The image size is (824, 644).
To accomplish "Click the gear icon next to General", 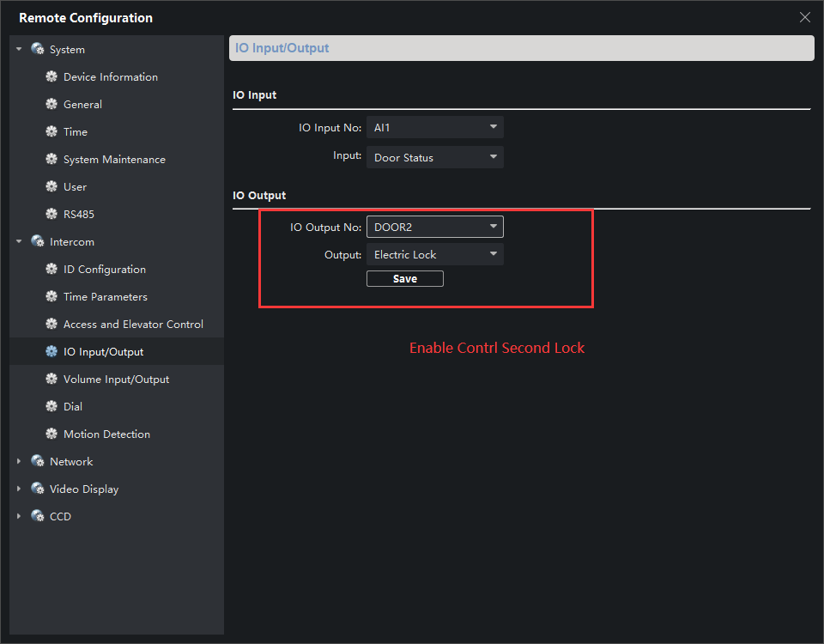I will point(51,104).
